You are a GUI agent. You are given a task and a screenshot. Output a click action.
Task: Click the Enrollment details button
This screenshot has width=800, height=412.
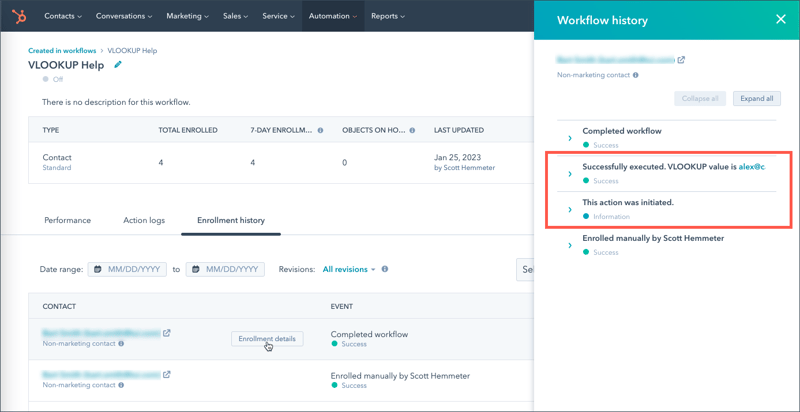tap(267, 339)
